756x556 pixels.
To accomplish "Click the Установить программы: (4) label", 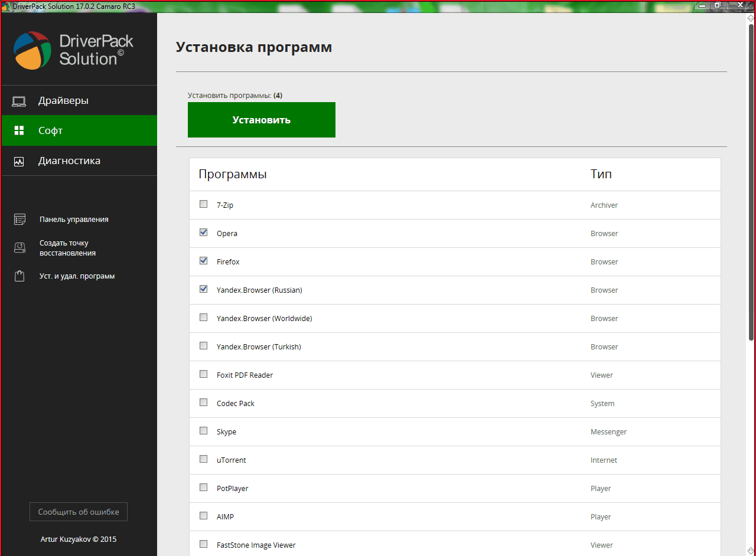I will (235, 95).
